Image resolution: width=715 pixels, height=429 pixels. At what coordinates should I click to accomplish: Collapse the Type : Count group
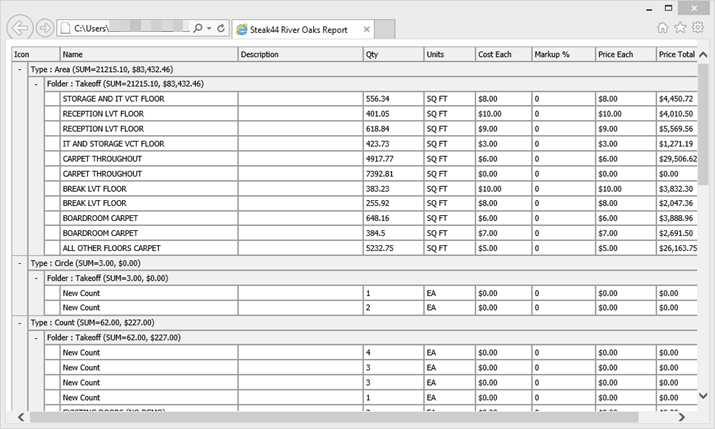click(20, 323)
